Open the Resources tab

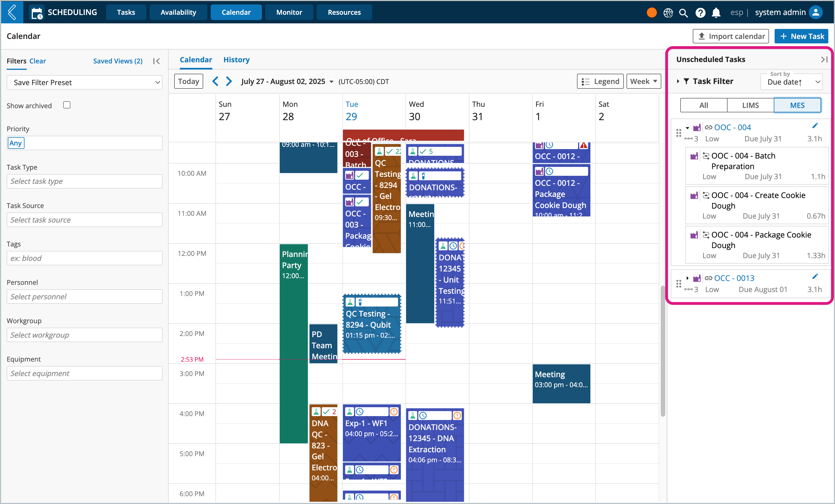(344, 12)
